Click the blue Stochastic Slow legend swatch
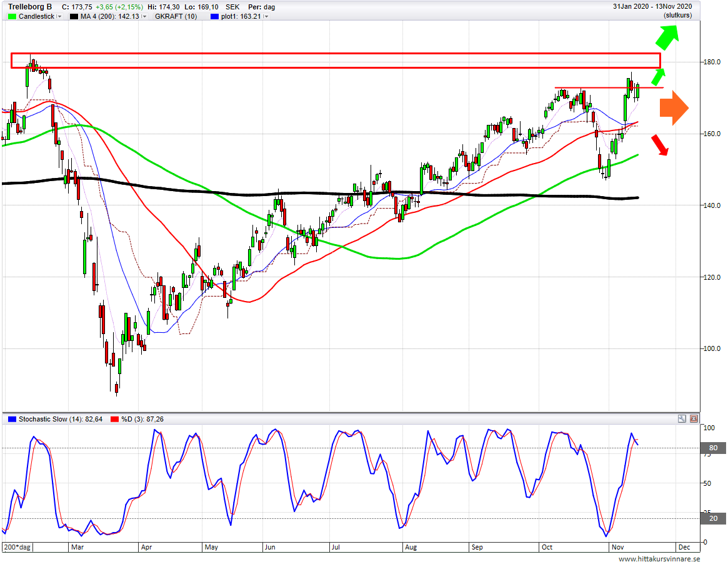 [12, 419]
